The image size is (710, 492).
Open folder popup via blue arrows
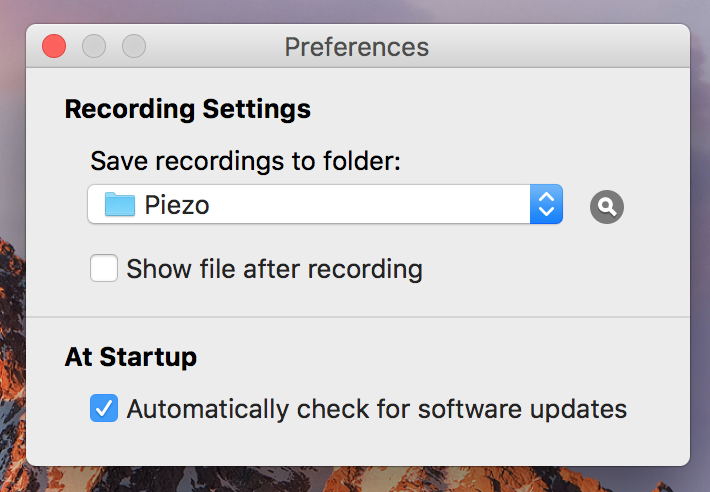pyautogui.click(x=547, y=204)
